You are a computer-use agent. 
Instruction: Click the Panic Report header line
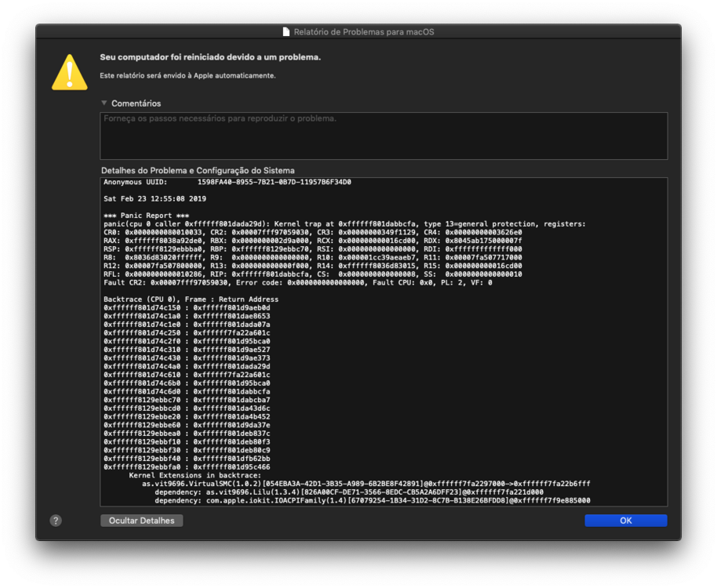(146, 216)
